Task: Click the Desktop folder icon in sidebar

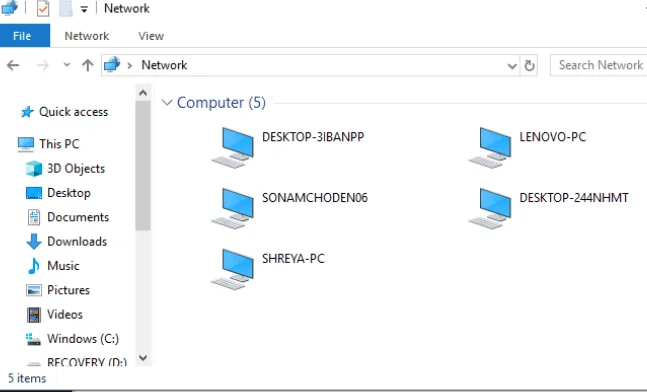Action: point(34,193)
